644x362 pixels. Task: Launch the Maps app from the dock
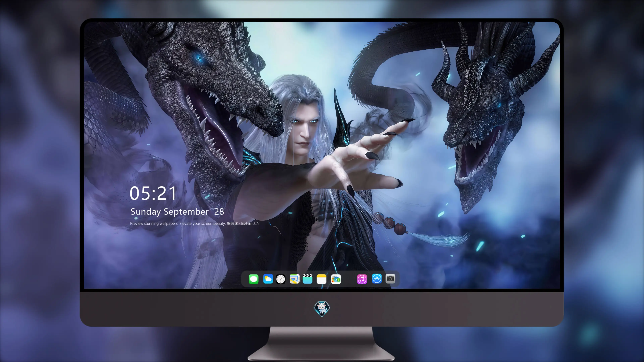(294, 279)
